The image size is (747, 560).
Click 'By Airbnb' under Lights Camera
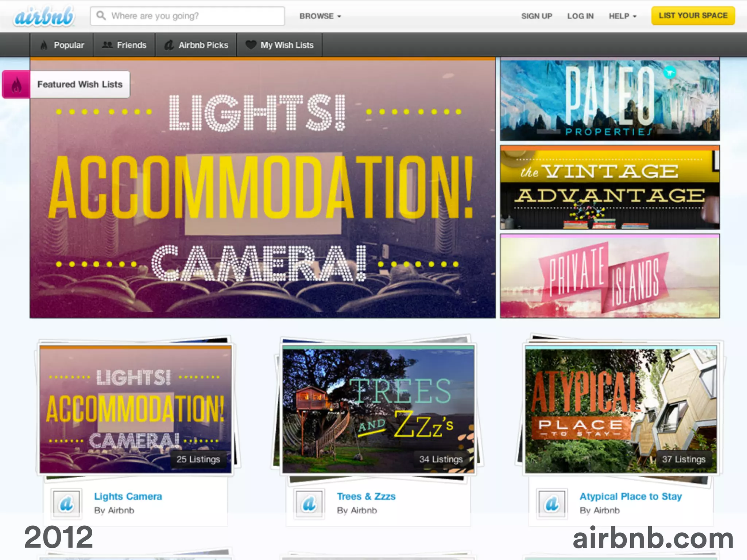tap(114, 510)
